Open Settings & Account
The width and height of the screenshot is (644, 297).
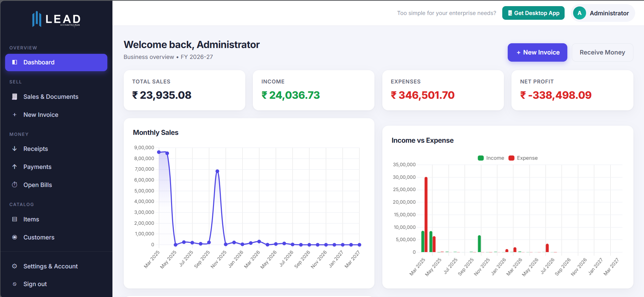click(56, 266)
